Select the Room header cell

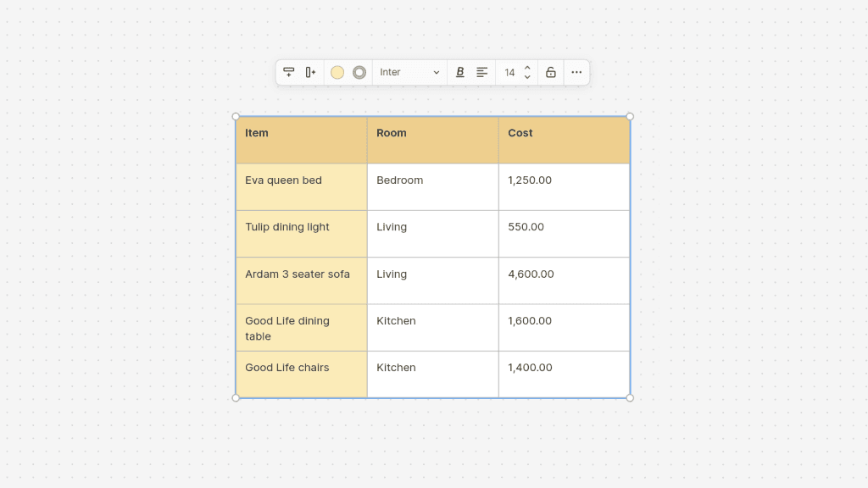tap(433, 140)
